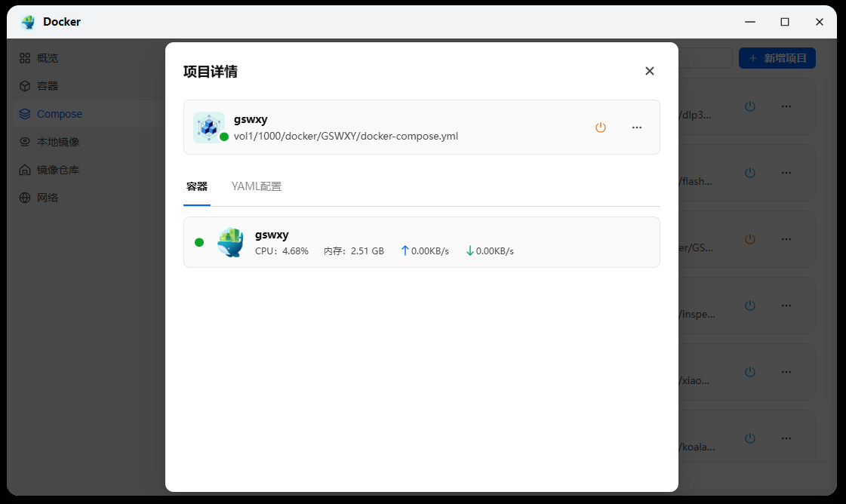
Task: Open the three-dot menu in /xiao... row
Action: tap(786, 372)
